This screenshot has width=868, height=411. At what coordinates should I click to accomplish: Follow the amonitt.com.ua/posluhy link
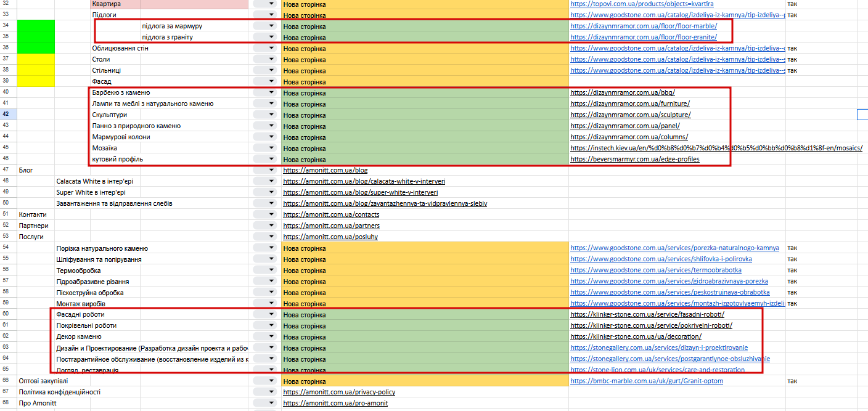(330, 237)
